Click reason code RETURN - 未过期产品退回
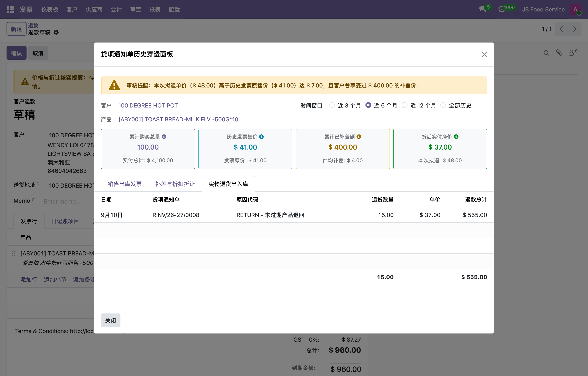Screen dimensions: 588x376 [x=270, y=215]
